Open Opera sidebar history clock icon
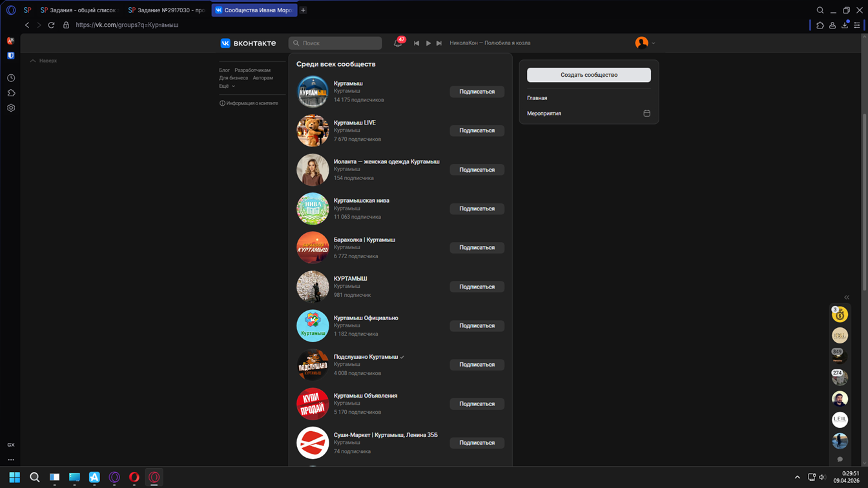868x488 pixels. tap(11, 78)
